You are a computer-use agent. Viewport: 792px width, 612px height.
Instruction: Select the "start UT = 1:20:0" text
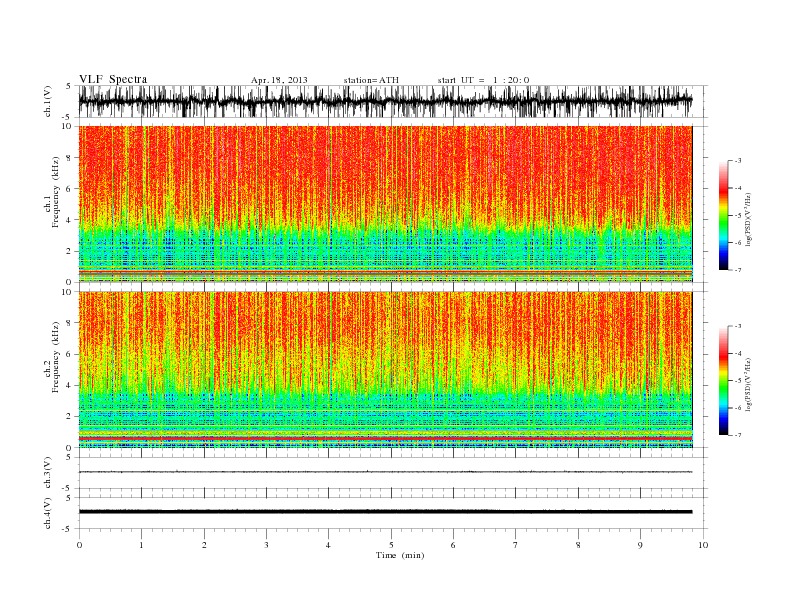click(x=483, y=80)
